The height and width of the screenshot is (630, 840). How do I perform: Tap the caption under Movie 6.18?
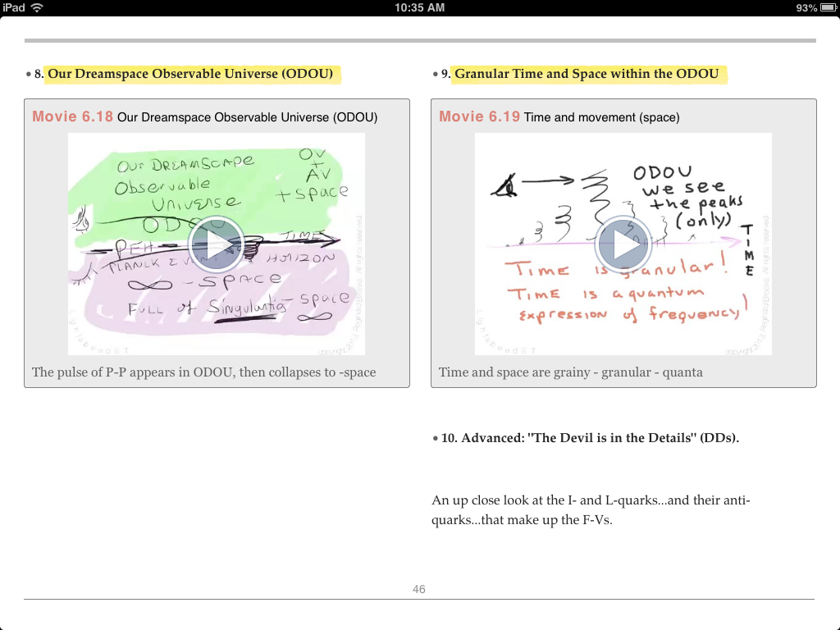tap(203, 372)
